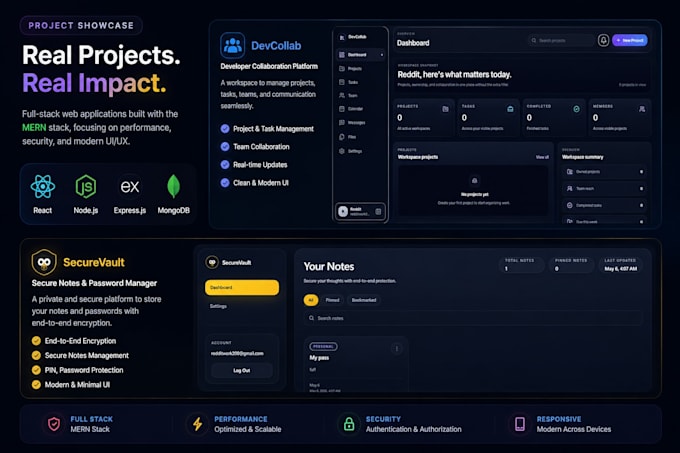Open the My pass note card
680x453 pixels.
tap(356, 364)
